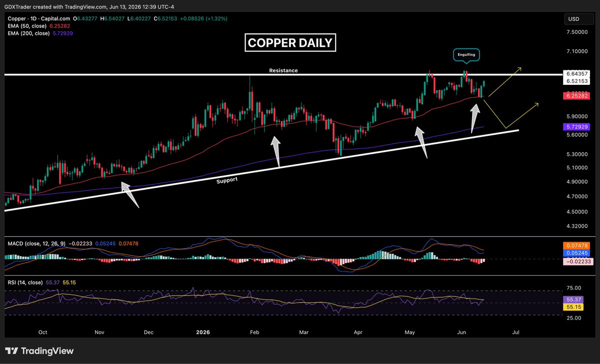Click the 25.00 RSI axis label
Image resolution: width=600 pixels, height=364 pixels.
tap(573, 317)
